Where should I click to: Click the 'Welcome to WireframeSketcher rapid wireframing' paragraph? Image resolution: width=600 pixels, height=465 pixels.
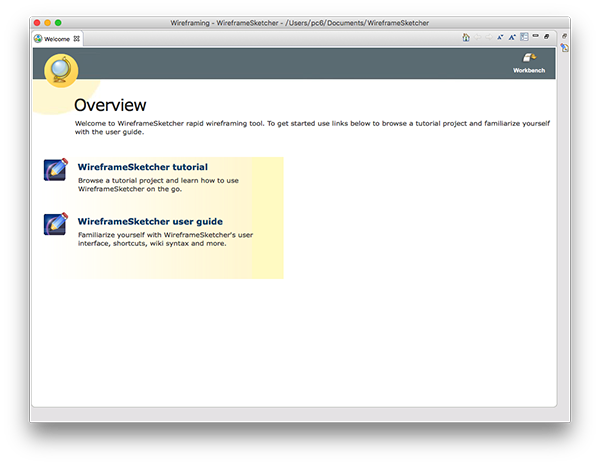coord(312,127)
